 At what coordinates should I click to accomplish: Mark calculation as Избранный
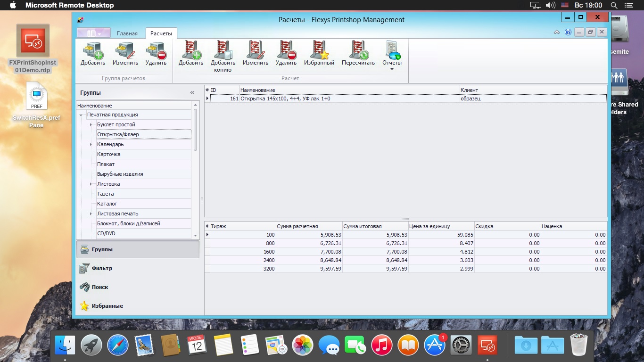click(x=319, y=54)
